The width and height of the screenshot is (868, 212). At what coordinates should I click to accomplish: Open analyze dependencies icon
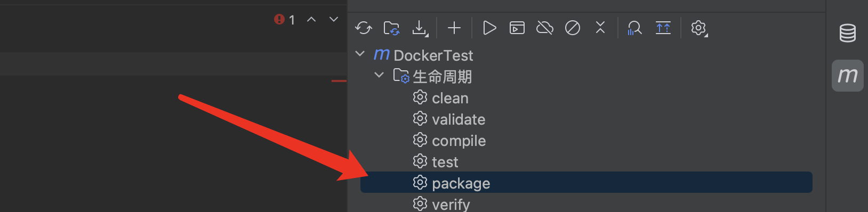[x=634, y=28]
